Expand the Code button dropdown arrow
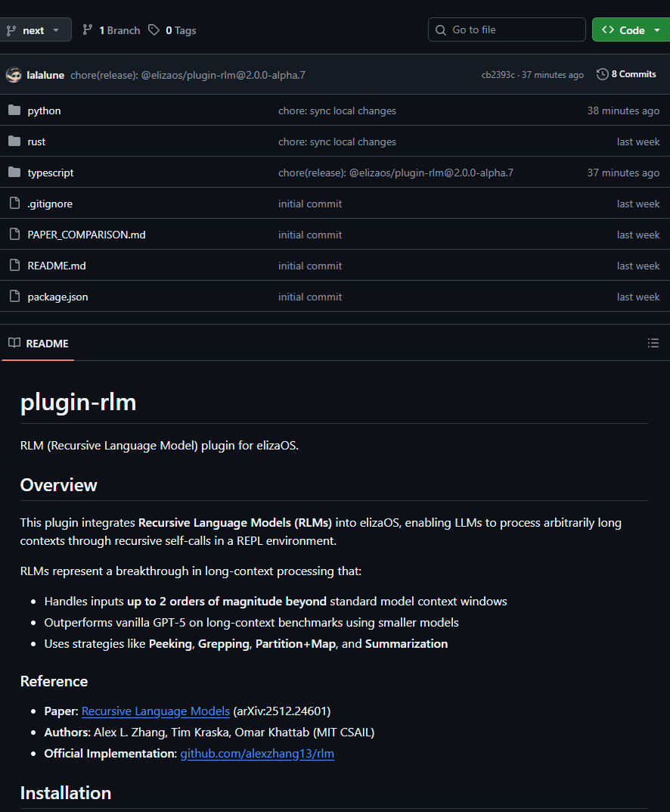Image resolution: width=670 pixels, height=812 pixels. 657,30
